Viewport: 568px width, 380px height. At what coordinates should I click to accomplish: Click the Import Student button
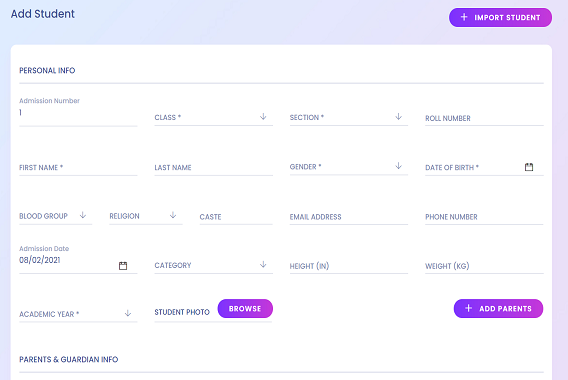pyautogui.click(x=500, y=17)
